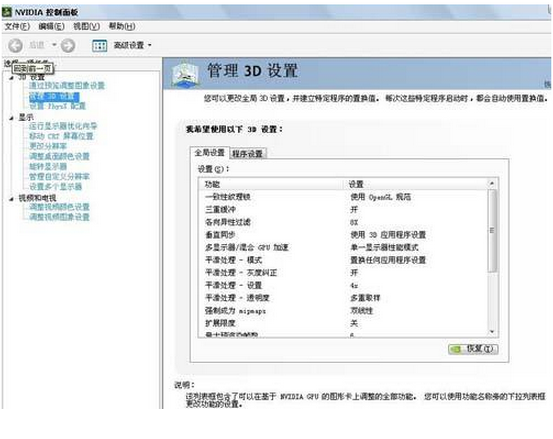Screen dimensions: 553x439
Task: Click the 多重取样 value
Action: (x=365, y=298)
